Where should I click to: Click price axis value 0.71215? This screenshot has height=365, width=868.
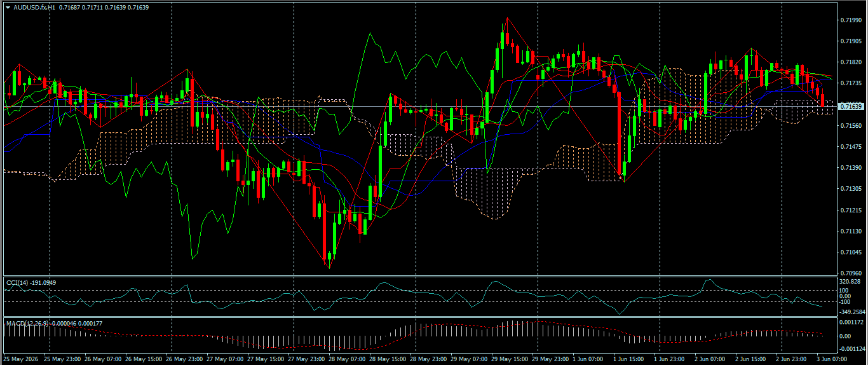(851, 210)
